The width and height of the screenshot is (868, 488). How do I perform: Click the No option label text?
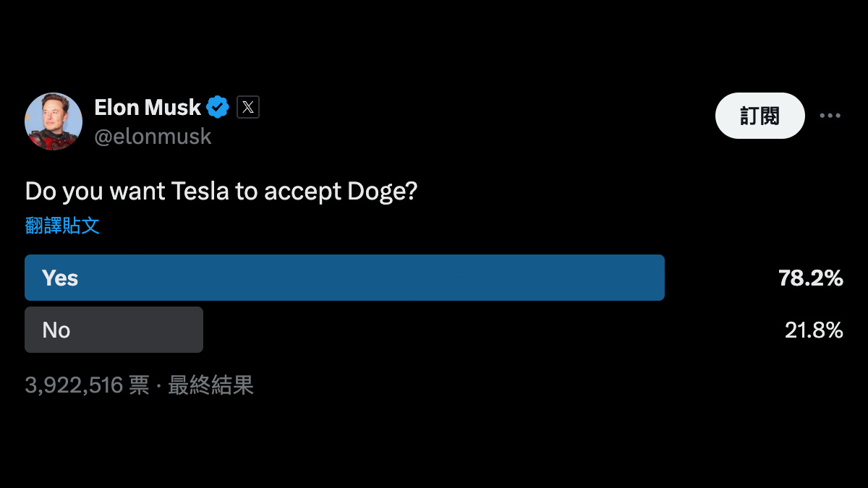click(56, 330)
